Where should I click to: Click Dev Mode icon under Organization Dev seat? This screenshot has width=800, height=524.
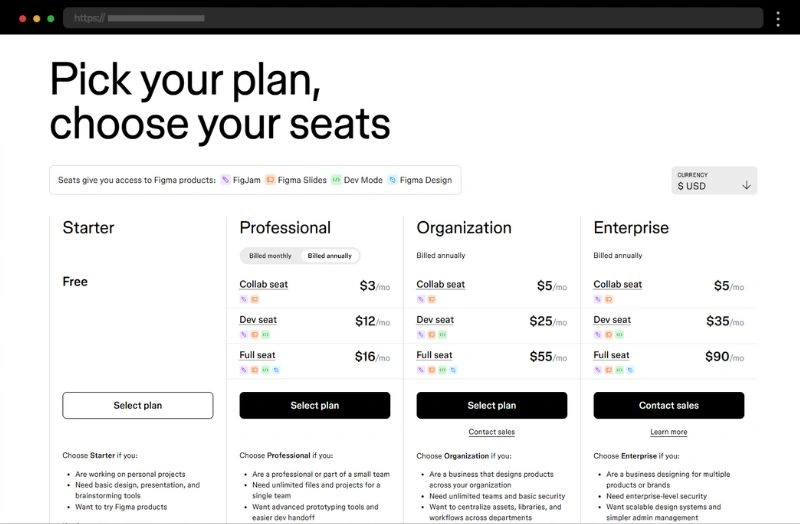coord(442,335)
